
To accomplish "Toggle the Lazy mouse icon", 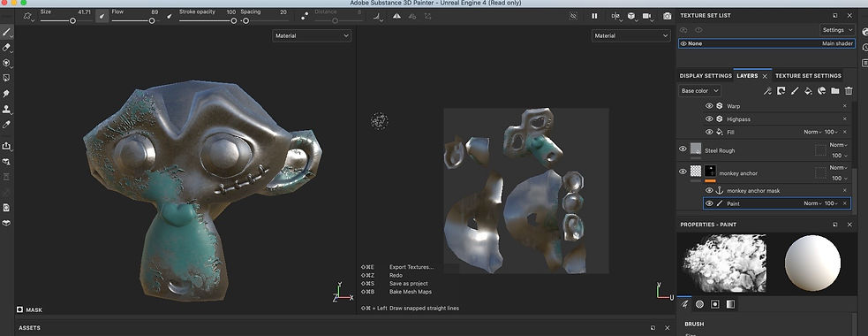I will click(x=305, y=17).
